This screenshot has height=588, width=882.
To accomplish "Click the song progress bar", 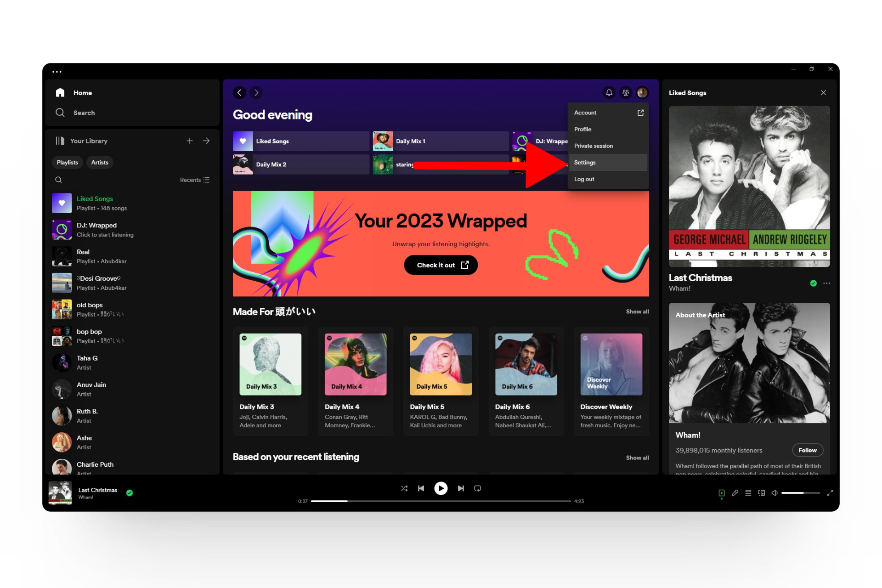I will 441,501.
